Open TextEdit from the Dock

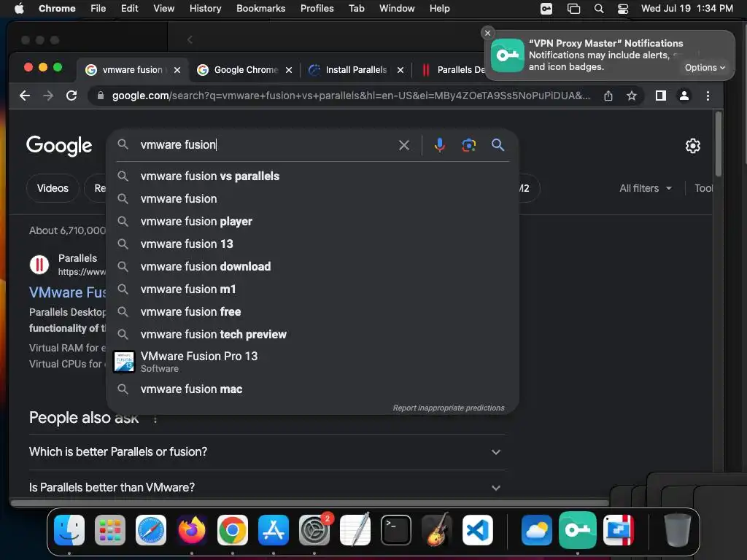pyautogui.click(x=355, y=530)
